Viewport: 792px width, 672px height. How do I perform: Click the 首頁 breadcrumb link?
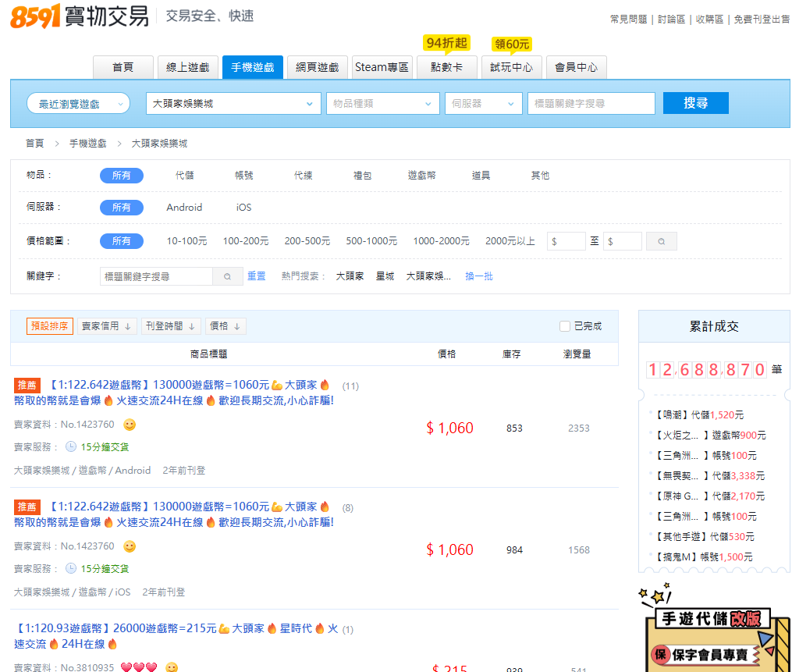pos(35,144)
